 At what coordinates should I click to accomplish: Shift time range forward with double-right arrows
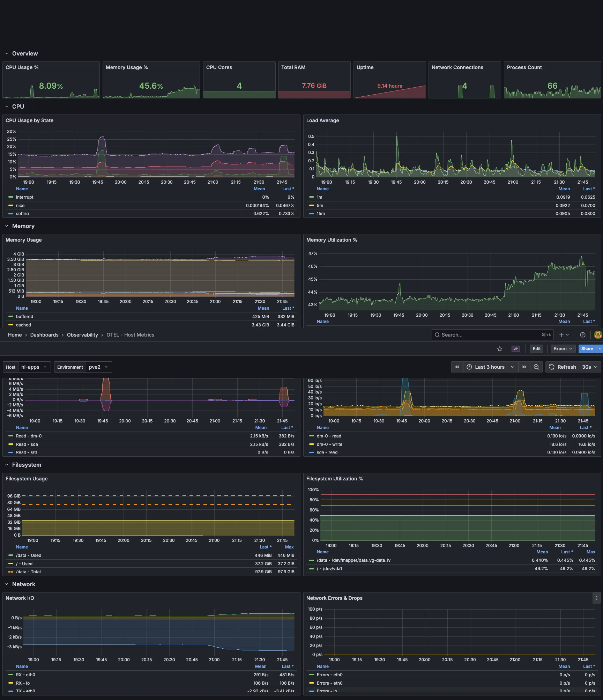pos(524,367)
